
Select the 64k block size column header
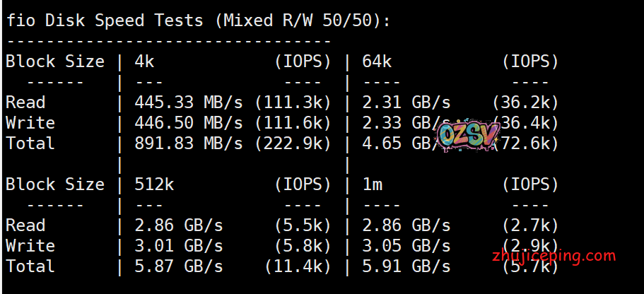(x=377, y=62)
